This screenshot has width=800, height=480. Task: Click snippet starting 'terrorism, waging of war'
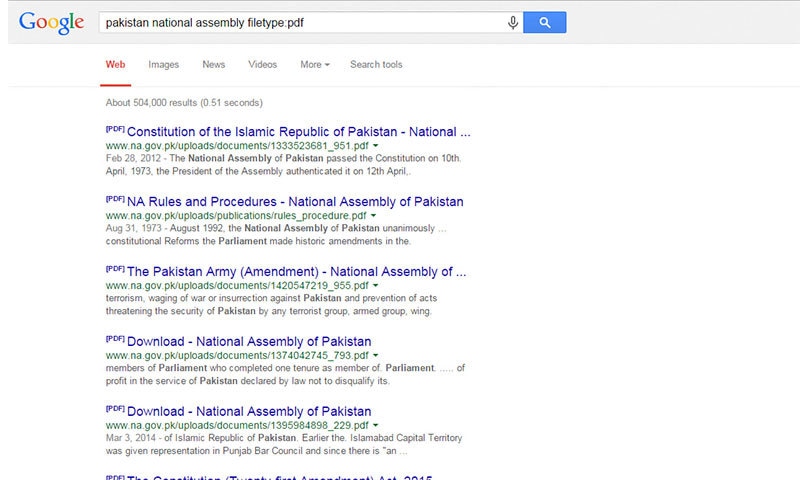click(x=271, y=305)
